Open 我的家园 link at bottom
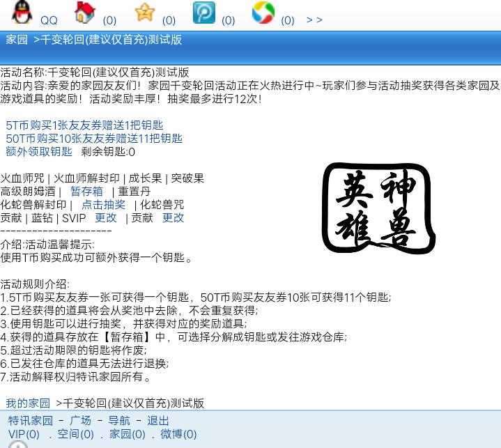 pos(28,403)
